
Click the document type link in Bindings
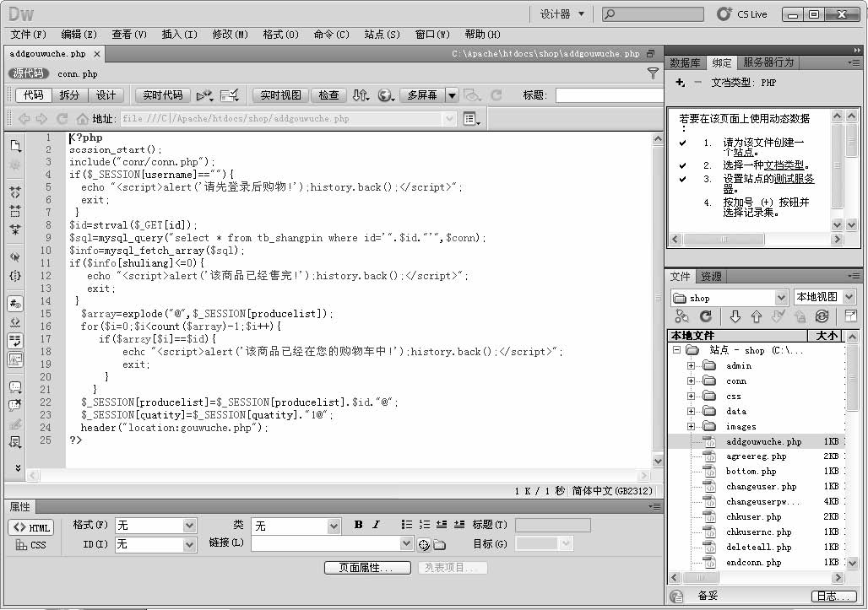tap(784, 165)
